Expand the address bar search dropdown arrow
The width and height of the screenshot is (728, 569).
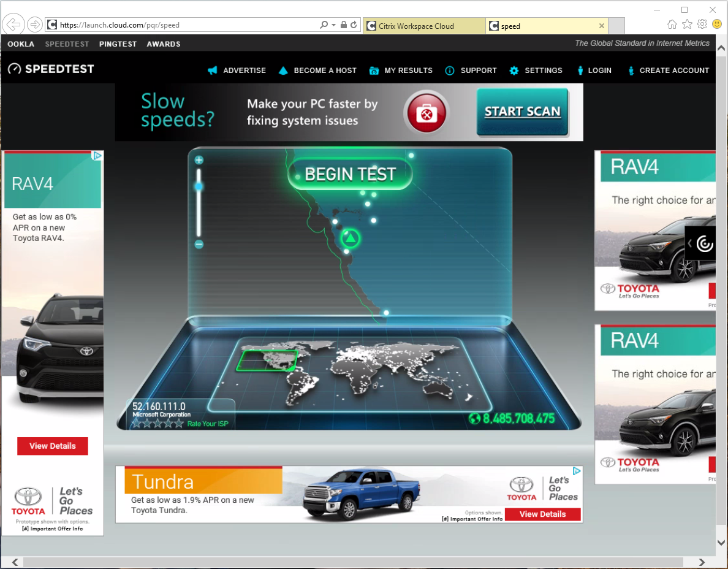pos(334,25)
